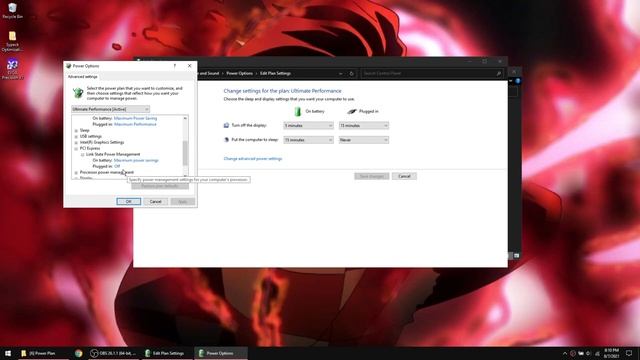Click scrollbar thumb in settings tree
640x360 pixels.
point(185,153)
